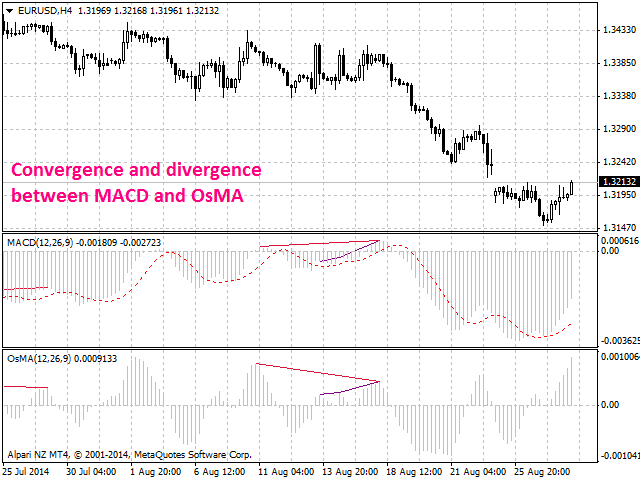Click the short pink line at the left of the MACD window
Viewport: 640px width, 480px height.
click(24, 289)
